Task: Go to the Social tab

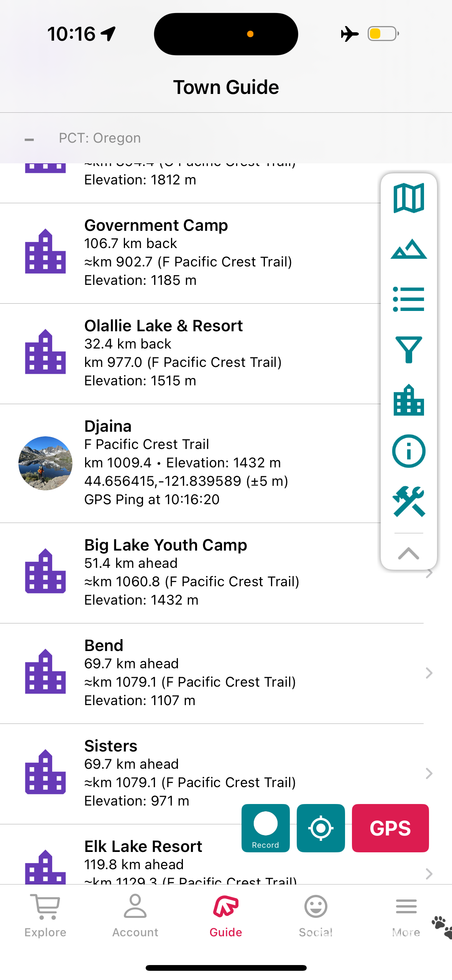Action: pos(316,915)
